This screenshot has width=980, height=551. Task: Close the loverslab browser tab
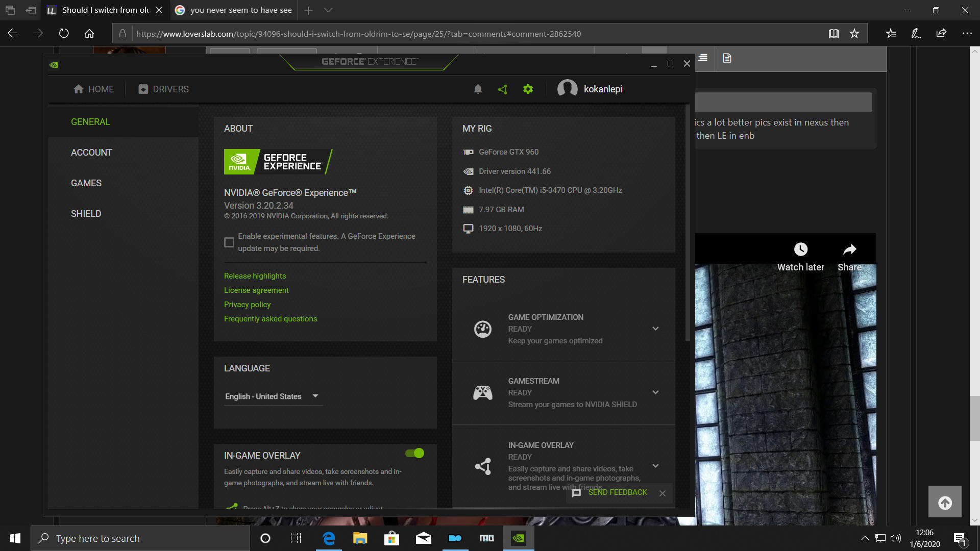coord(159,10)
